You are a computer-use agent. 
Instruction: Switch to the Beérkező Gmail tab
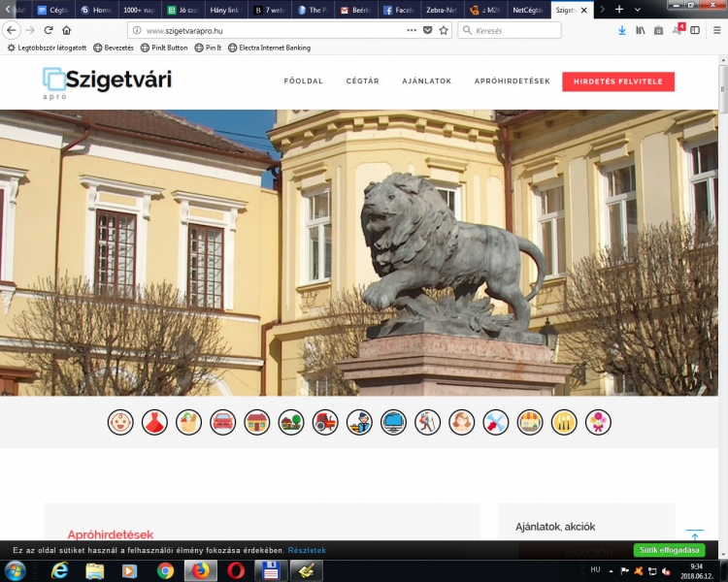click(x=356, y=10)
